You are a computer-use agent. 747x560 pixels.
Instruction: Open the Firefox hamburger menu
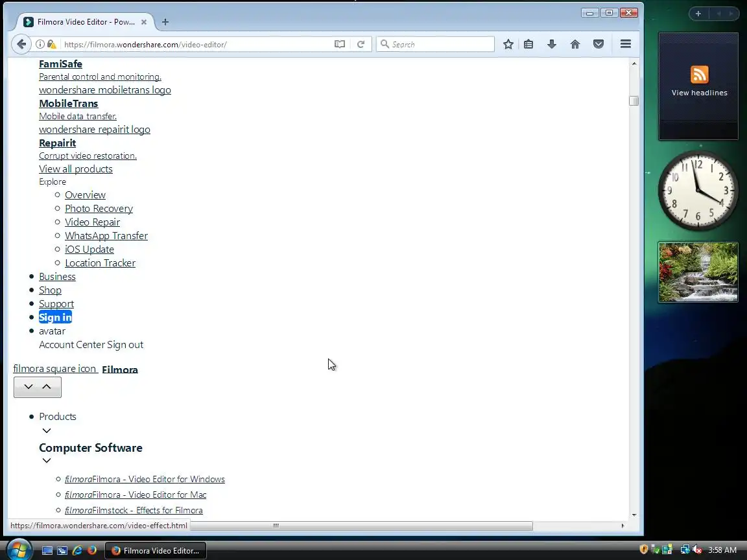point(626,44)
